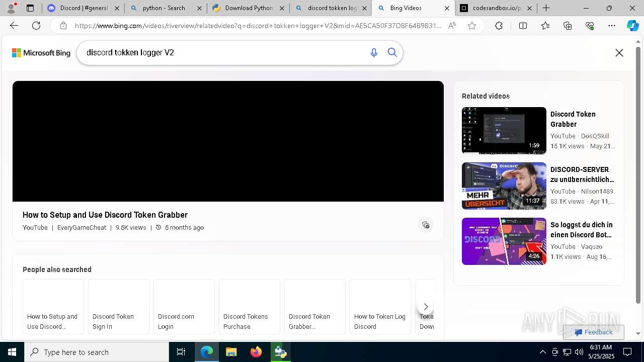Click the Related videos heading
The height and width of the screenshot is (362, 644).
point(486,96)
